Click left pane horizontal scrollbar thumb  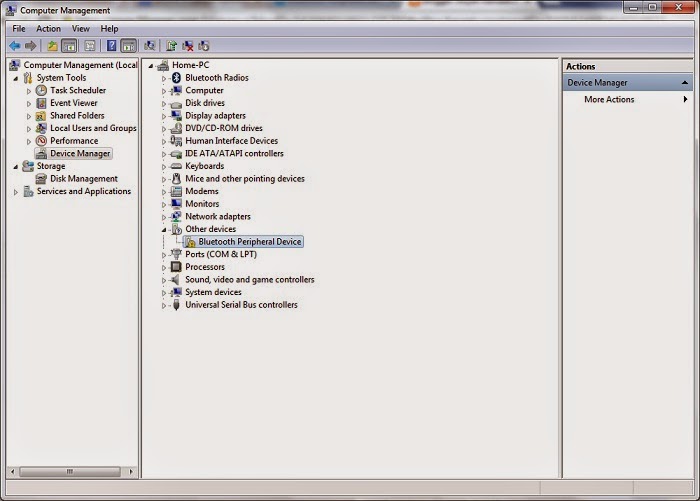(70, 472)
